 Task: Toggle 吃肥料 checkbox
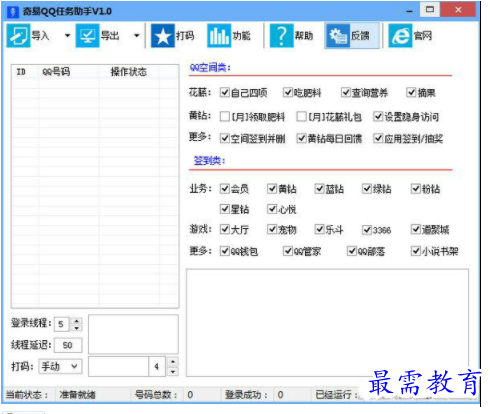288,92
